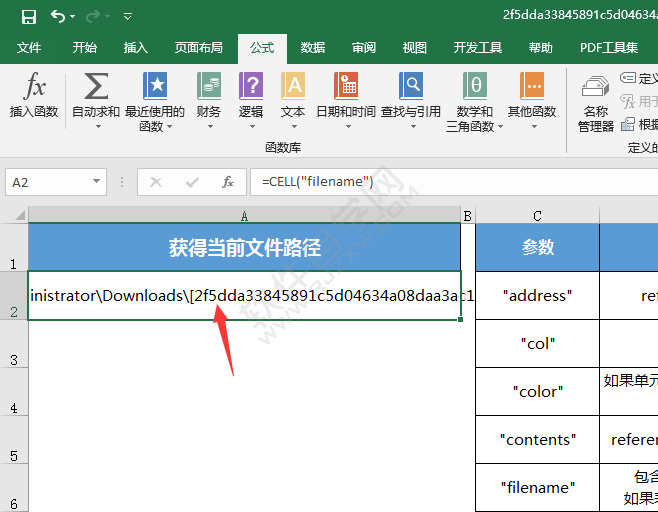
Task: Select row 5 header
Action: coord(14,440)
